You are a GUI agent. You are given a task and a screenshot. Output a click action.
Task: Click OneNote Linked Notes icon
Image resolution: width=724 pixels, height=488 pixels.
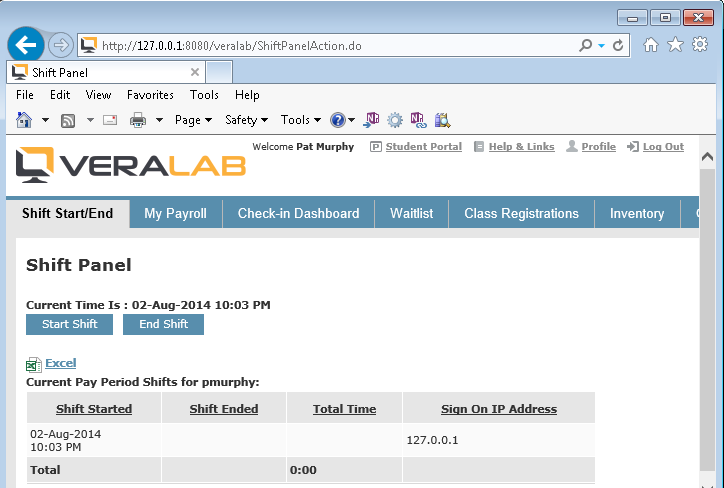pos(418,120)
